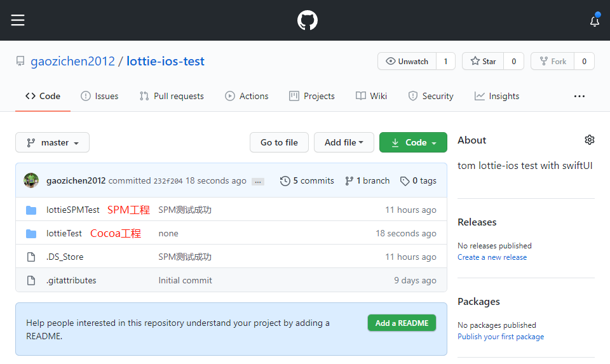Viewport: 610px width, 364px height.
Task: Switch to the Issues tab
Action: point(100,96)
